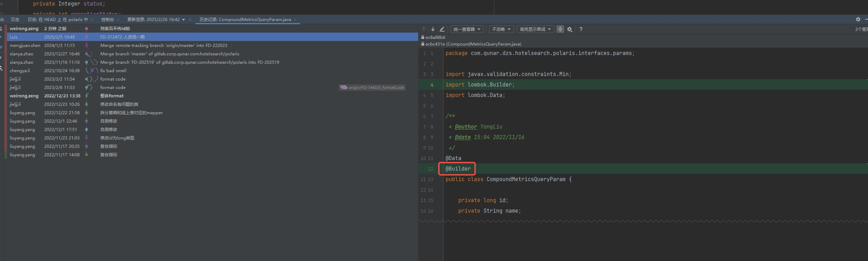Click the private long id field
The width and height of the screenshot is (868, 261).
(x=483, y=200)
